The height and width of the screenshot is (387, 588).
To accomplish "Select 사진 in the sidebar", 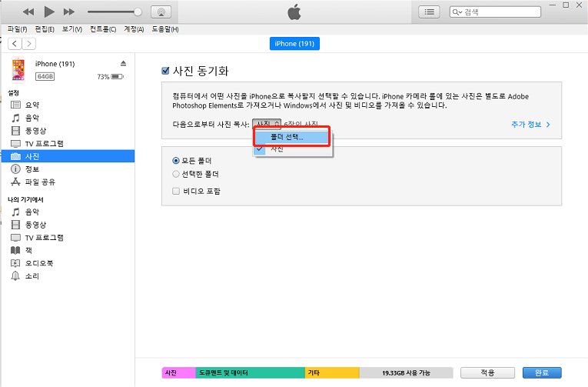I will (x=68, y=156).
